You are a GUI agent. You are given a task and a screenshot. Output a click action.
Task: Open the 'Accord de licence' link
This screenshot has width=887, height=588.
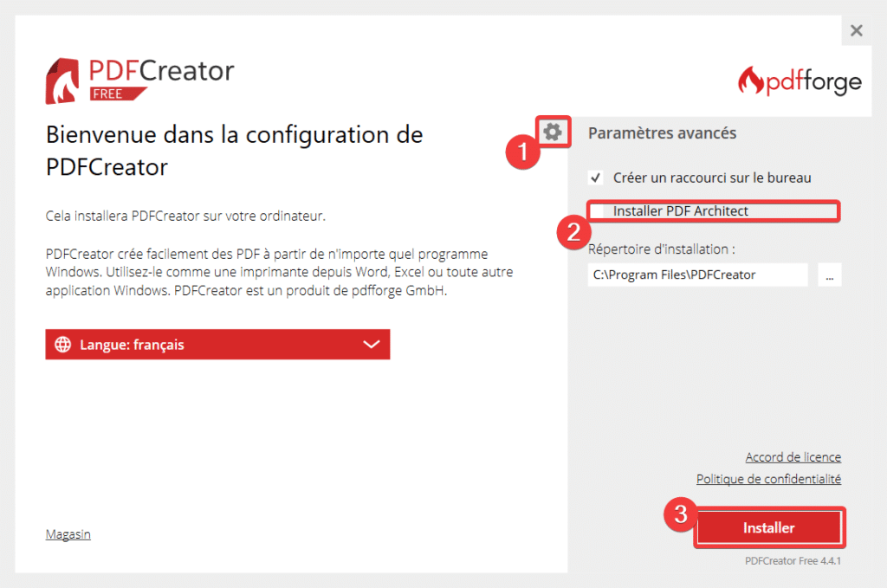coord(793,457)
